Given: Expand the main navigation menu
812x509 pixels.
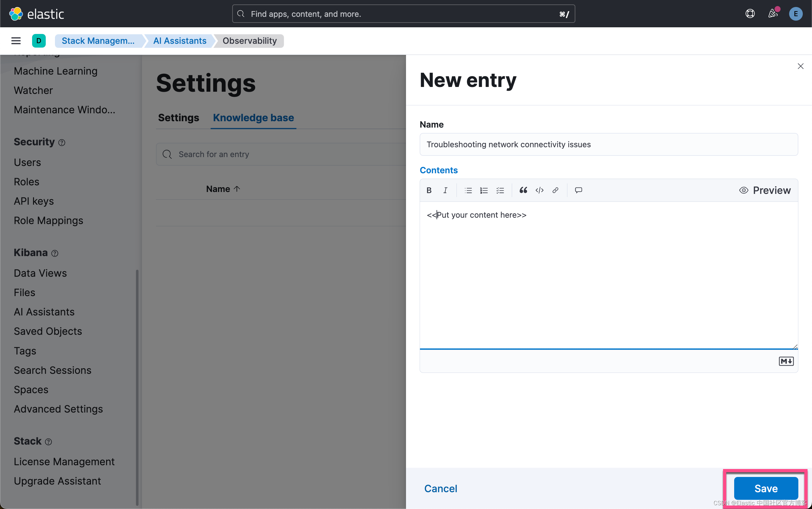Looking at the screenshot, I should (16, 41).
